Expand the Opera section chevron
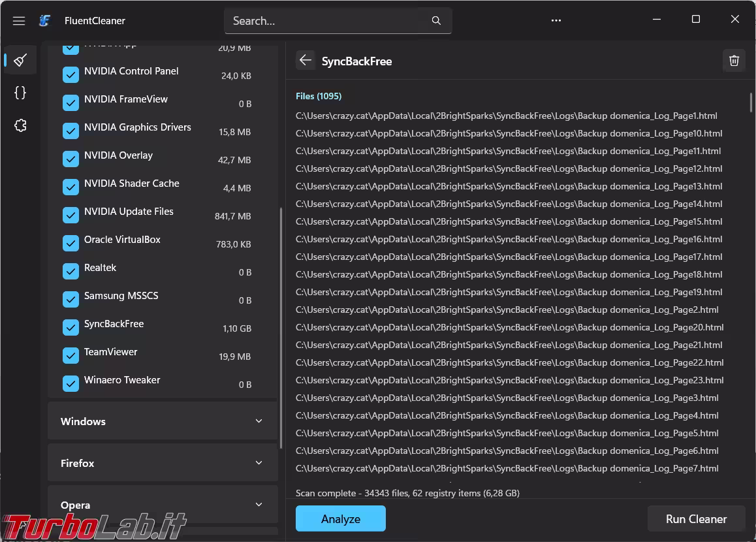Screen dimensions: 756x542 point(259,505)
